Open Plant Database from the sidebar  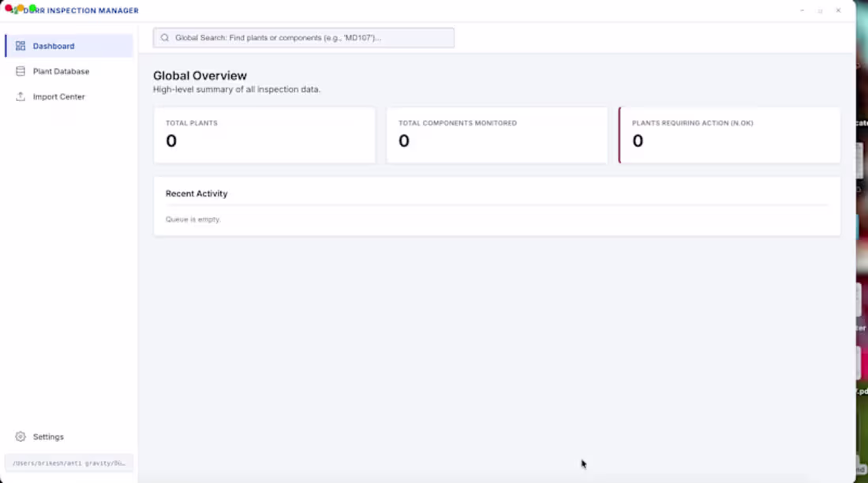(69, 72)
